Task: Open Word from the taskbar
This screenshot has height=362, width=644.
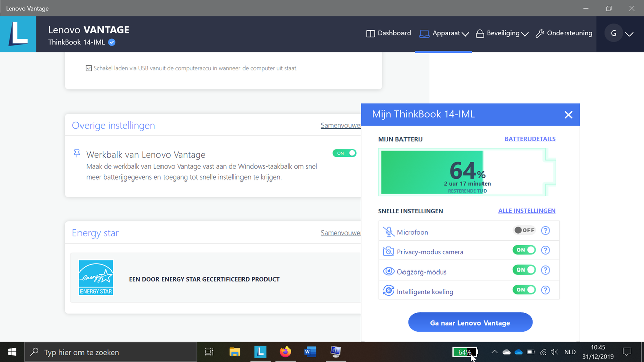Action: (x=310, y=352)
